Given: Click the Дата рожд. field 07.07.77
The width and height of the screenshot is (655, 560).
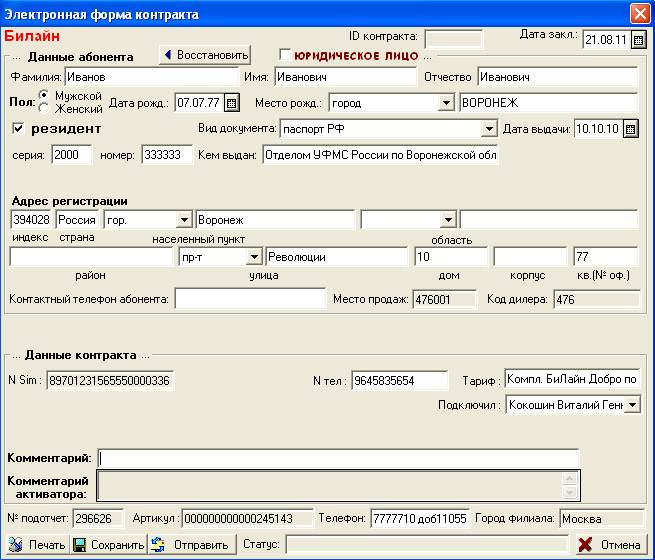Looking at the screenshot, I should coord(199,103).
